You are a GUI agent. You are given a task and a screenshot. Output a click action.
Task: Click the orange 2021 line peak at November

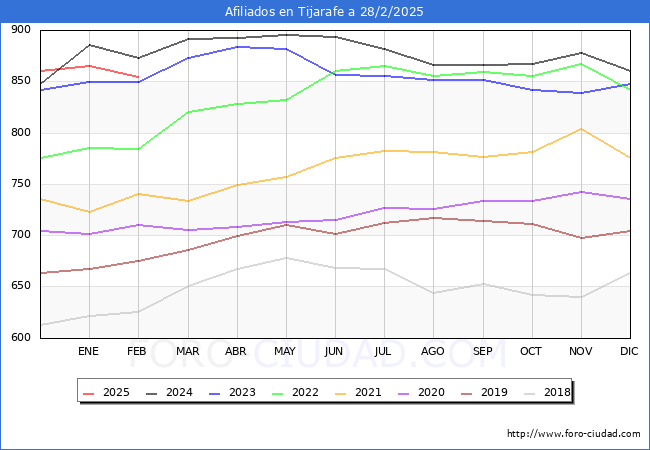[x=582, y=129]
